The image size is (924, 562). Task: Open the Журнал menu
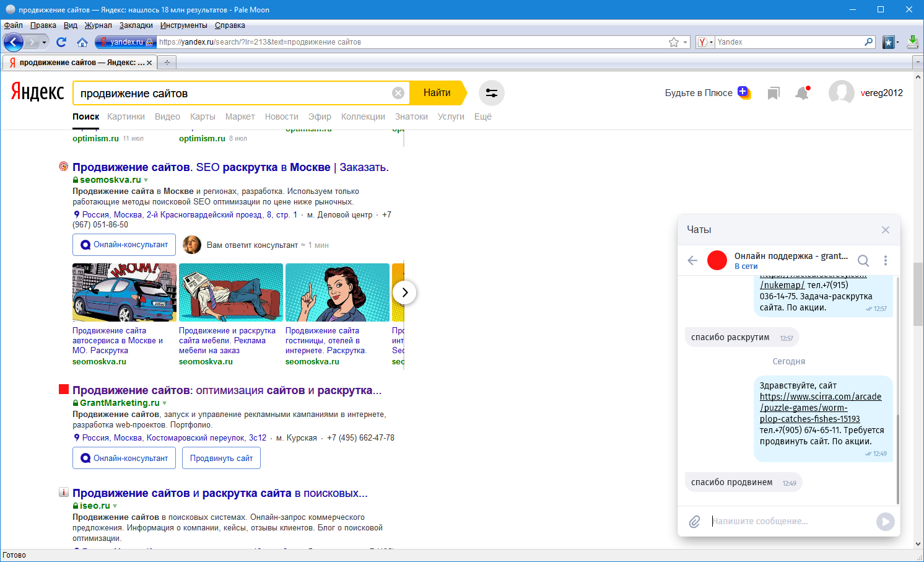coord(98,25)
